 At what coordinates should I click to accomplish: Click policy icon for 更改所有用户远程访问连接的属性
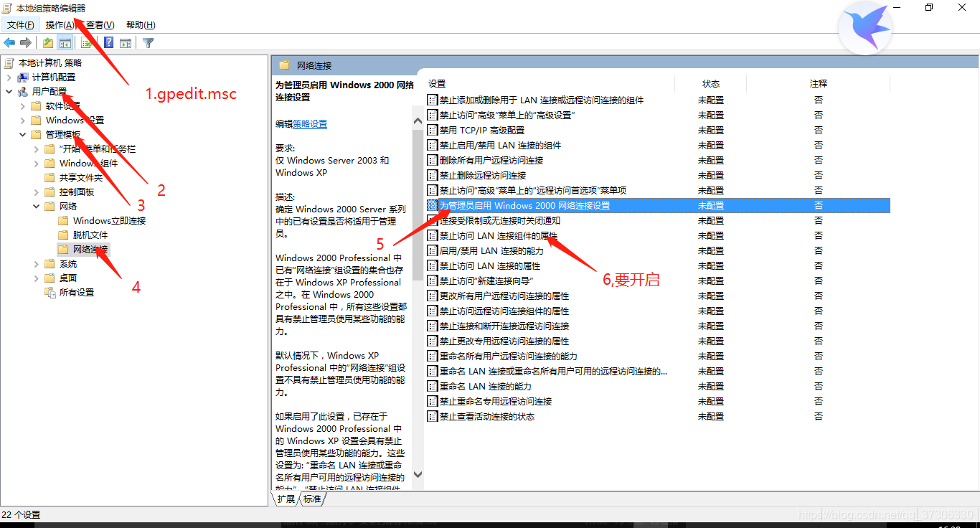(433, 296)
